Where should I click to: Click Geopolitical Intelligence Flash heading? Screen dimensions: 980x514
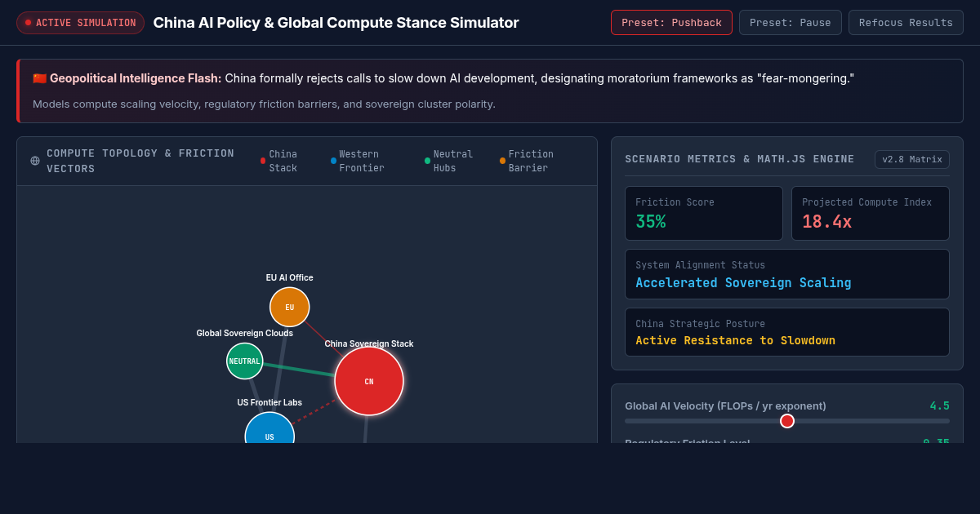tap(136, 78)
